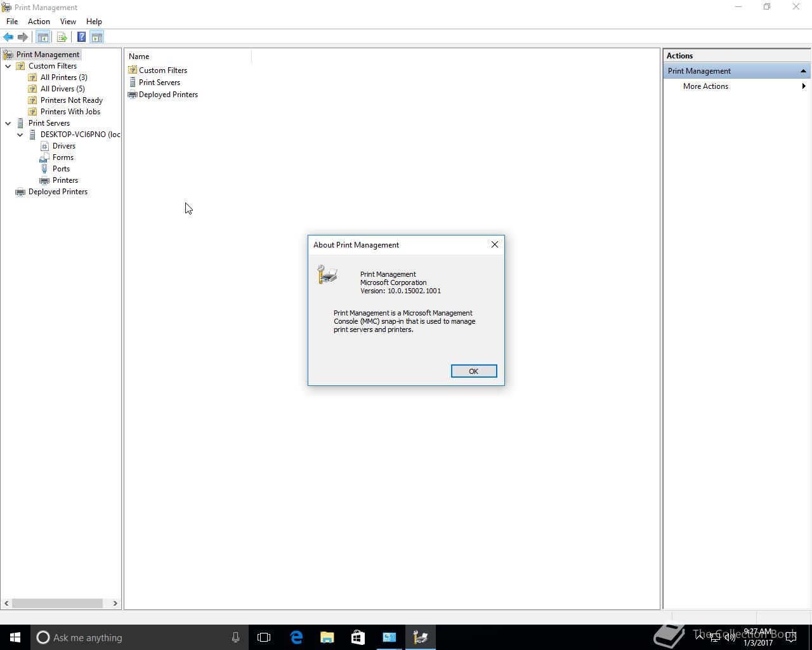Image resolution: width=812 pixels, height=650 pixels.
Task: Collapse the Print Servers tree node
Action: [x=8, y=123]
